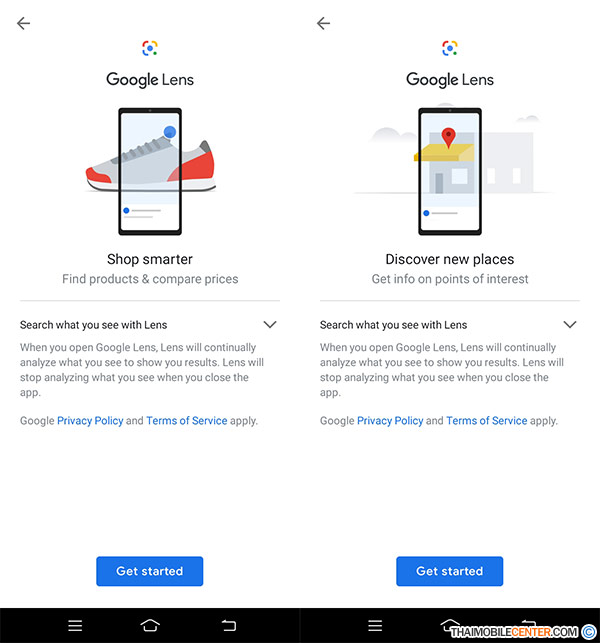Click Get started under Discover new places

point(449,571)
